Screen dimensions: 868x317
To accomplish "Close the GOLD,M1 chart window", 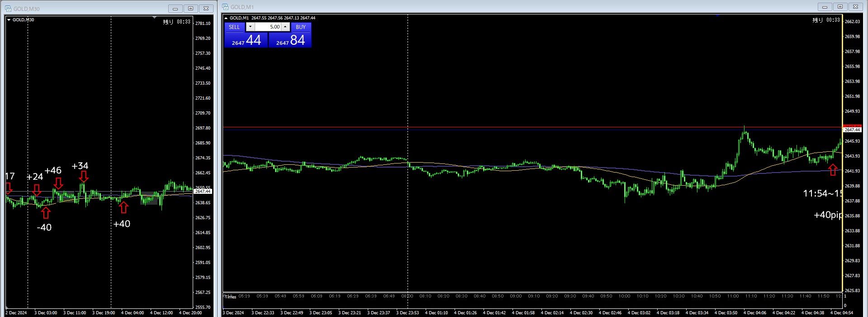I will tap(855, 7).
